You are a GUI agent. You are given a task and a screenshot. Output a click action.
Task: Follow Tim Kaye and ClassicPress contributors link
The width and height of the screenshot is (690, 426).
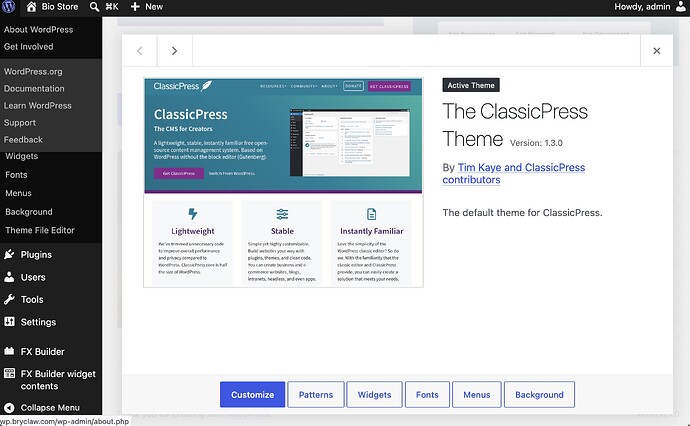tap(514, 173)
